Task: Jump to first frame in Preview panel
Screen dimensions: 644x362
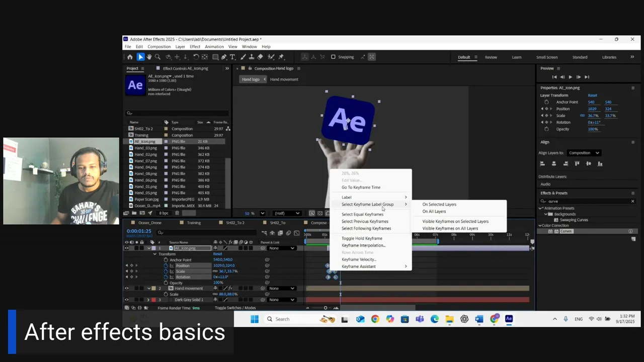Action: pyautogui.click(x=554, y=77)
